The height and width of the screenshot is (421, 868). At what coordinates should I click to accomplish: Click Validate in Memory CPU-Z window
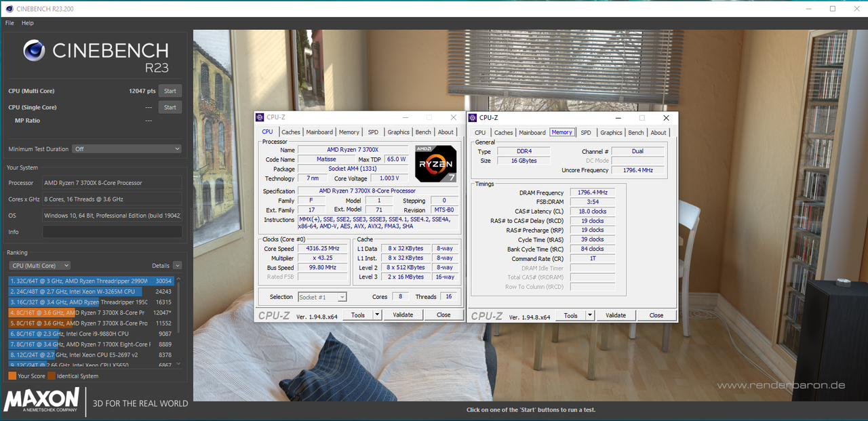pos(616,315)
